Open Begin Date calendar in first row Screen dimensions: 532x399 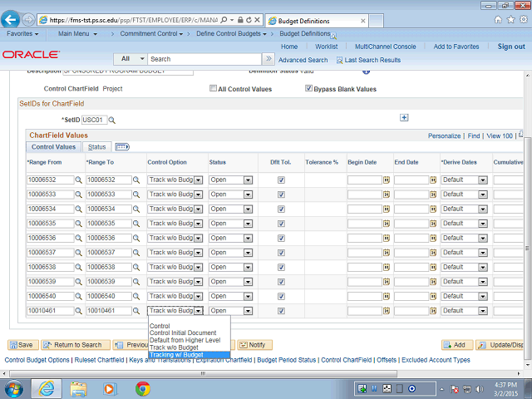click(x=387, y=180)
